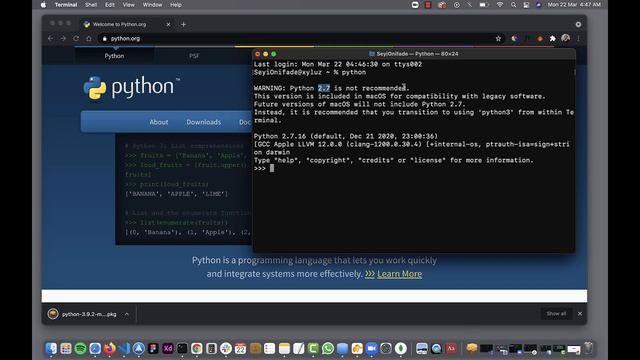Open Reminders from the Dock
The width and height of the screenshot is (640, 360).
tap(269, 348)
